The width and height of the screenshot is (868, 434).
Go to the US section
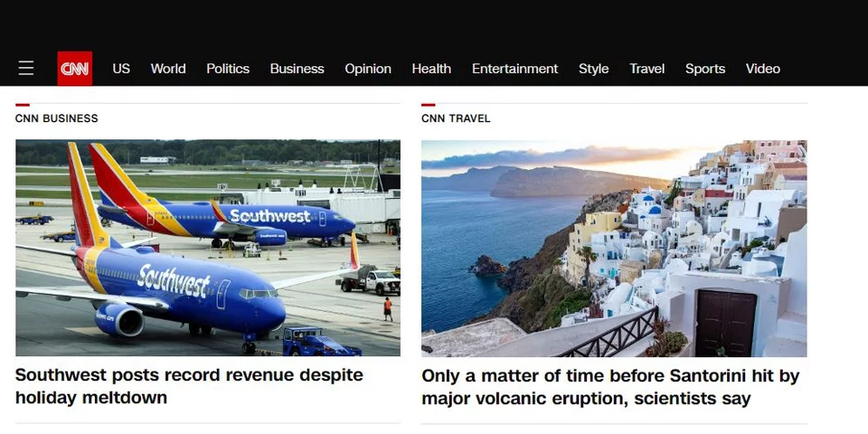[x=121, y=69]
